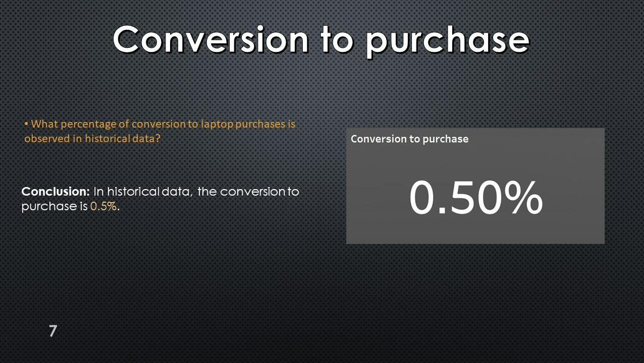Click the slide number 7
Viewport: 644px width, 363px height.
[x=53, y=331]
